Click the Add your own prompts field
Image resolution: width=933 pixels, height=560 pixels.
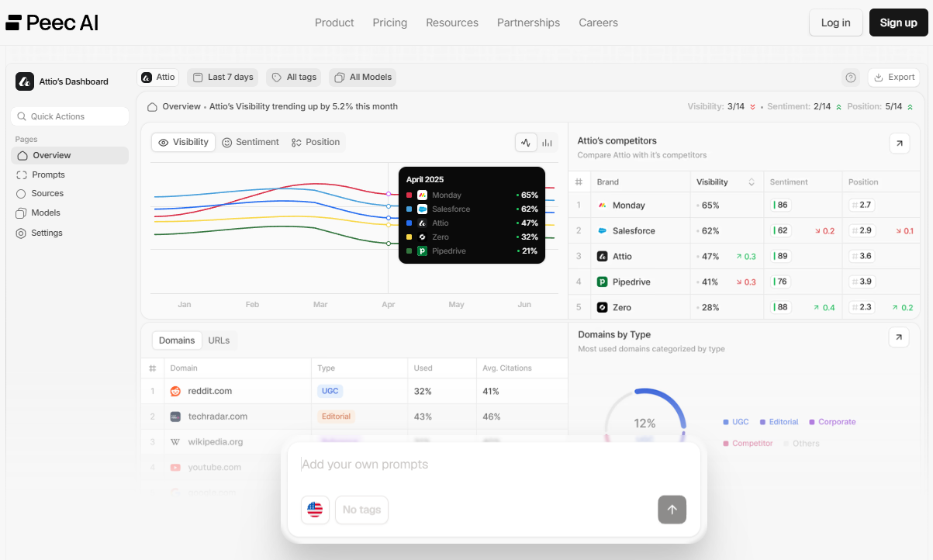(493, 465)
